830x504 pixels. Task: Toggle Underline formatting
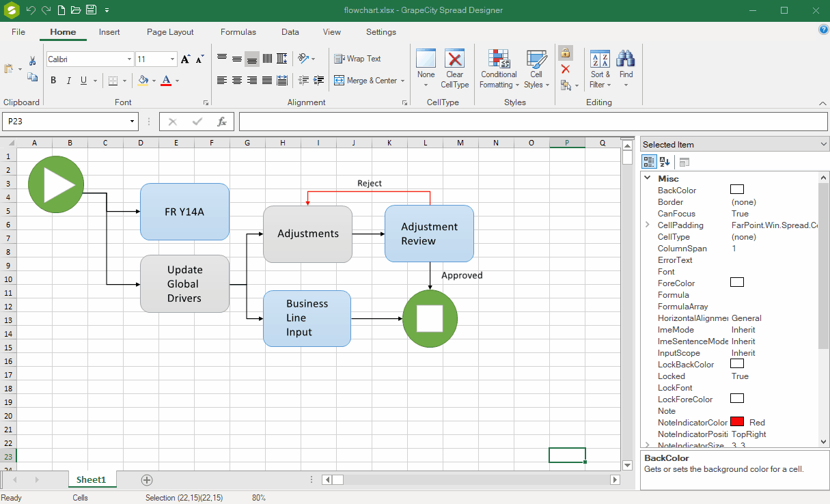[x=84, y=81]
